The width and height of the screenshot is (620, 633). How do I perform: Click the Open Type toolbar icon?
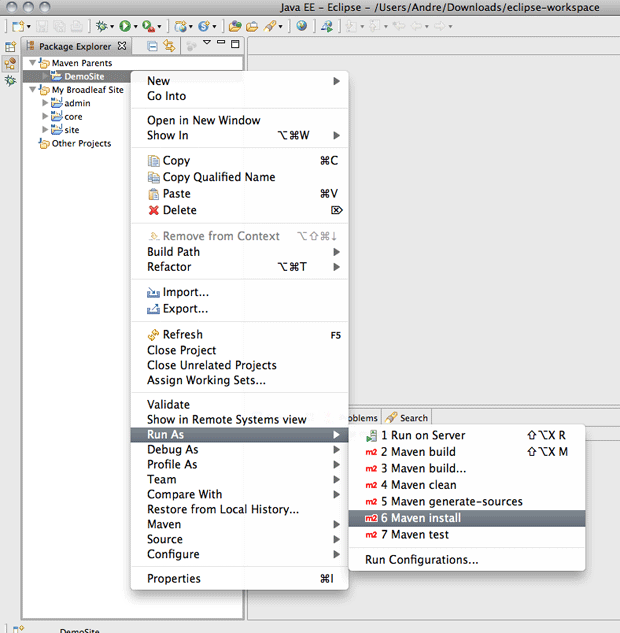coord(235,27)
